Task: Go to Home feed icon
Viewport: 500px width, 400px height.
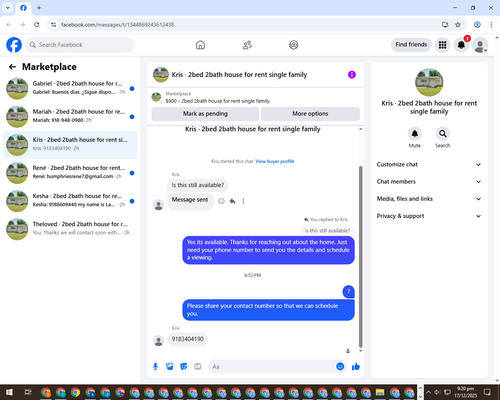Action: (x=200, y=45)
